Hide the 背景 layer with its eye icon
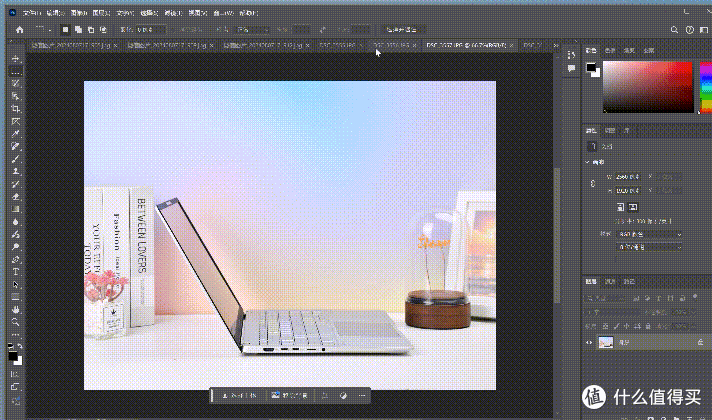Viewport: 712px width, 420px height. 589,342
